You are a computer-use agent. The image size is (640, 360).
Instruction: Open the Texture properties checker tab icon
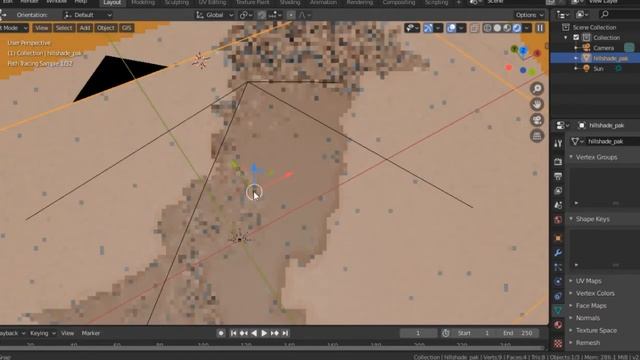pos(558,343)
